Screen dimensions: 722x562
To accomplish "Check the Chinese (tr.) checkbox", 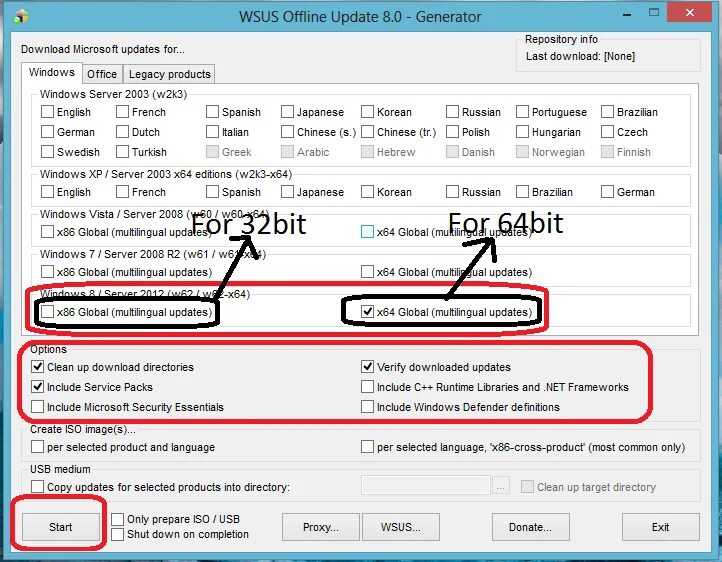I will [367, 132].
